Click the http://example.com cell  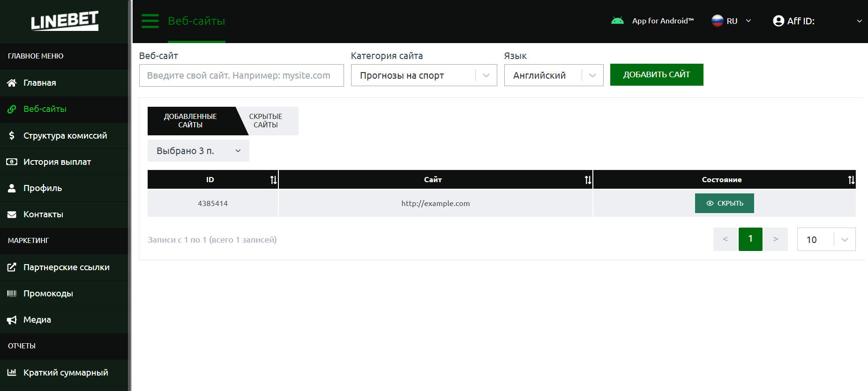[435, 203]
